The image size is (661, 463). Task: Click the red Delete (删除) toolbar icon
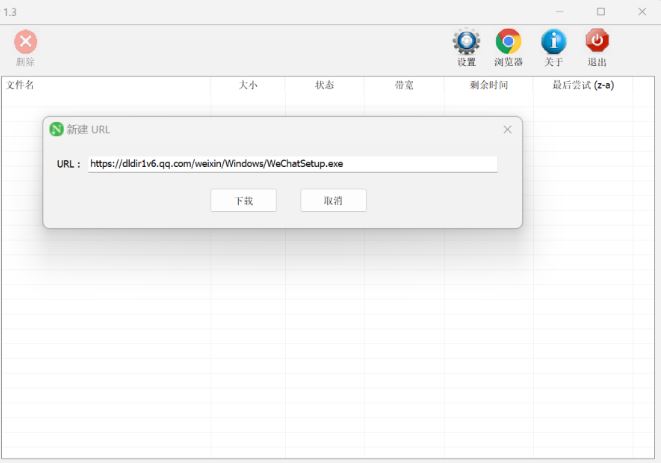click(25, 42)
